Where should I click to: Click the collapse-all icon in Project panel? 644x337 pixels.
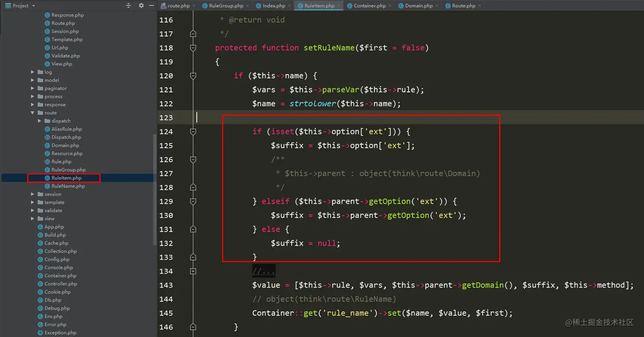tap(129, 6)
